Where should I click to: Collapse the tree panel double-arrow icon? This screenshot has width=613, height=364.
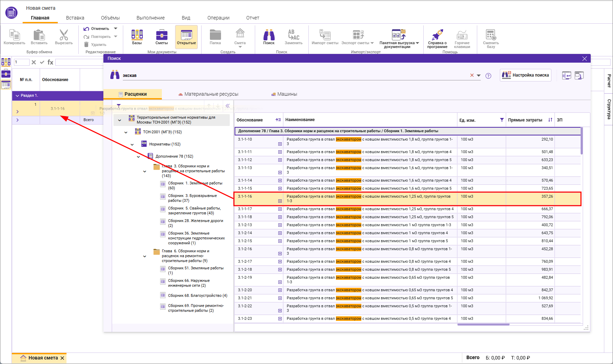point(227,106)
